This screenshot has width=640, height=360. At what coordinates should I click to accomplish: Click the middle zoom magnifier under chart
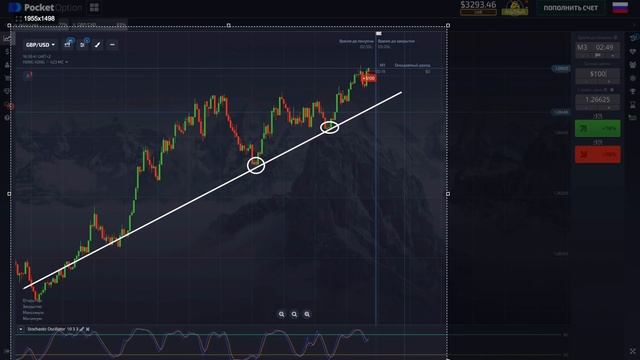click(294, 314)
